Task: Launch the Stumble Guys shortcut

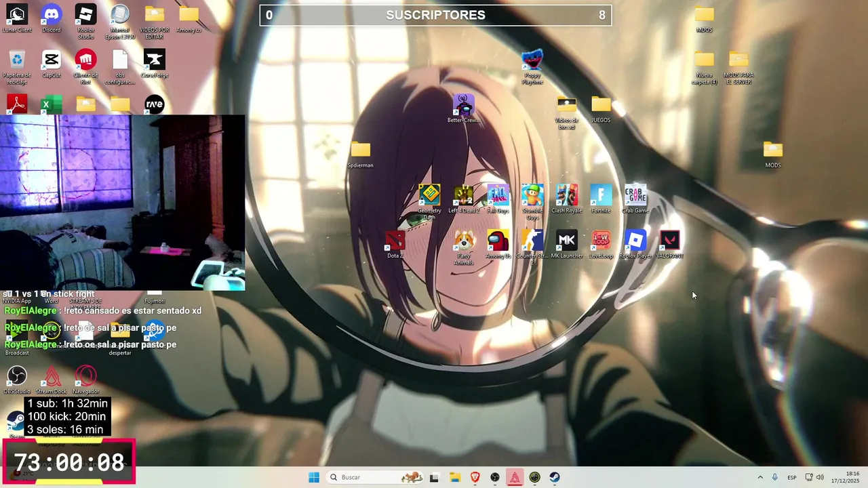Action: pos(532,202)
